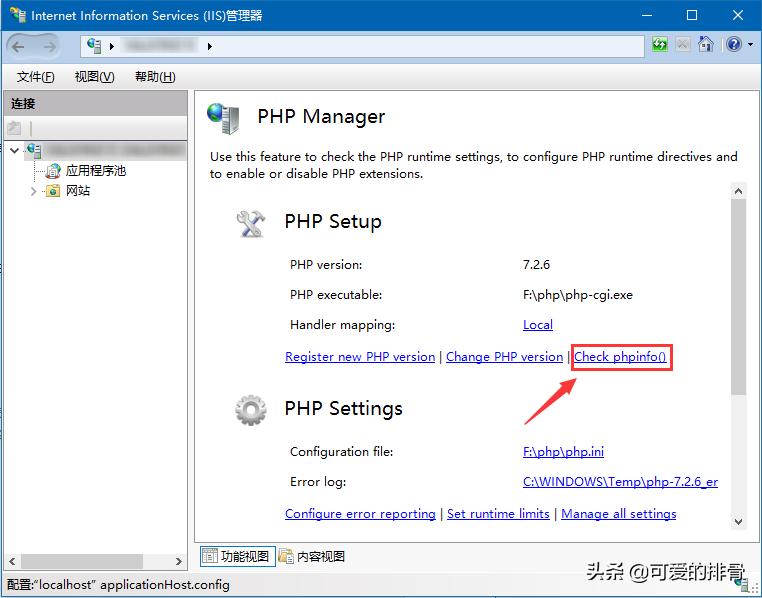
Task: Click the 网站 folder icon
Action: tap(53, 191)
